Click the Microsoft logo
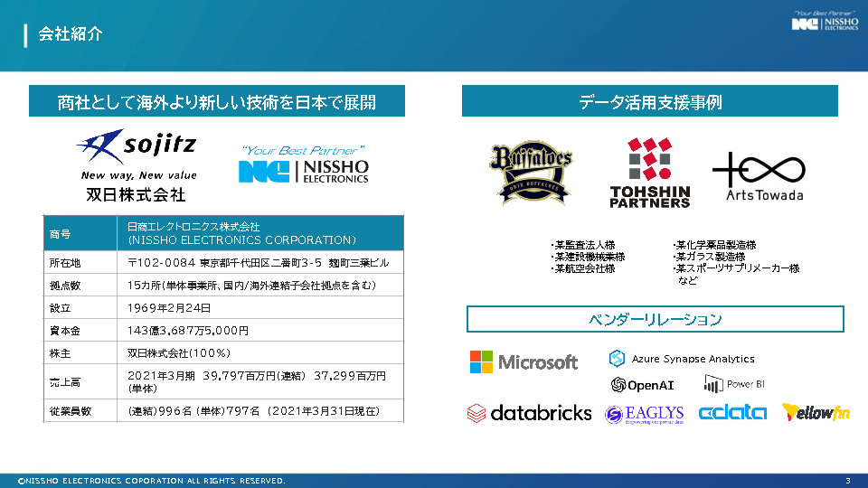Image resolution: width=868 pixels, height=488 pixels. click(x=524, y=362)
